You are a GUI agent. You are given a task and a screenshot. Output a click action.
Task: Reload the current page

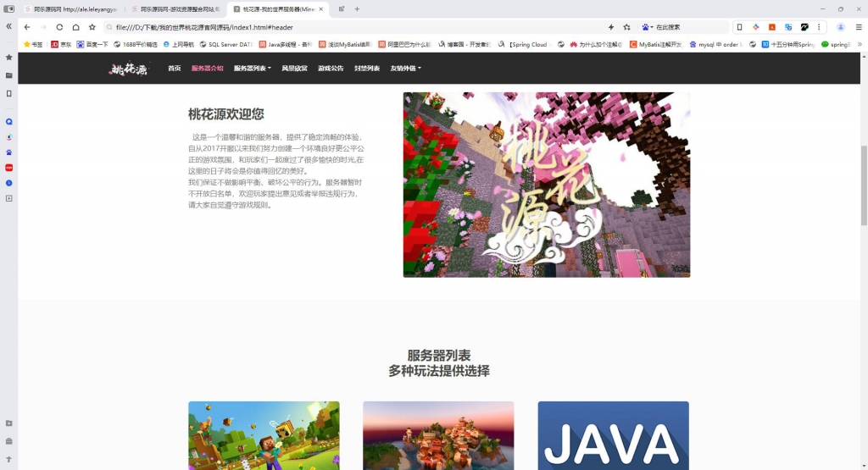(59, 27)
